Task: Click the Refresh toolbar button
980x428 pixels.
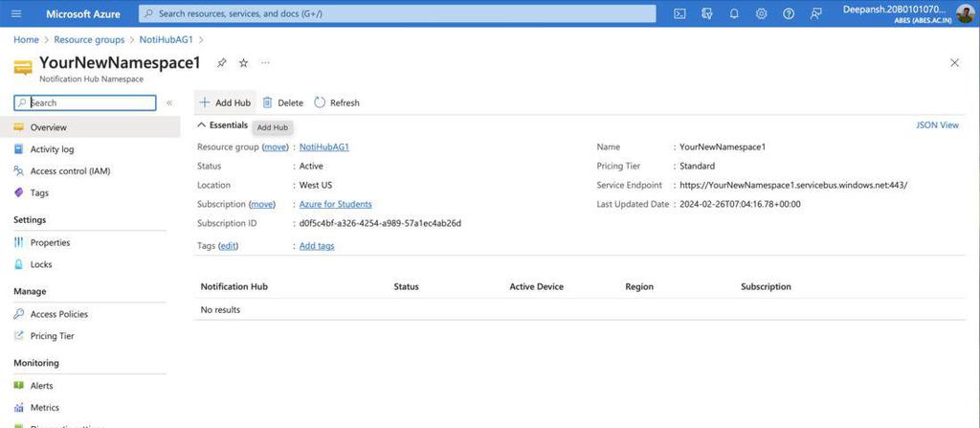Action: (x=337, y=102)
